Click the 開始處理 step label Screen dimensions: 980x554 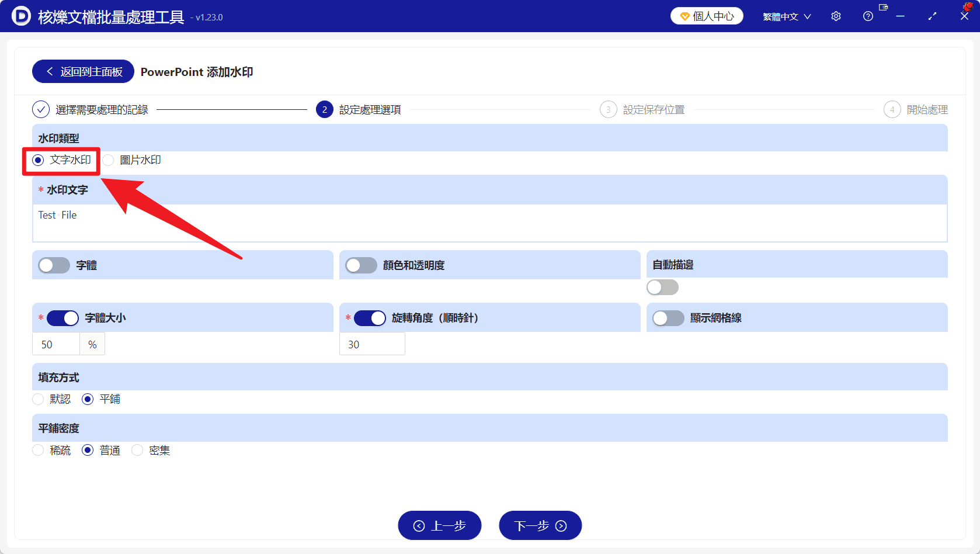(x=927, y=110)
